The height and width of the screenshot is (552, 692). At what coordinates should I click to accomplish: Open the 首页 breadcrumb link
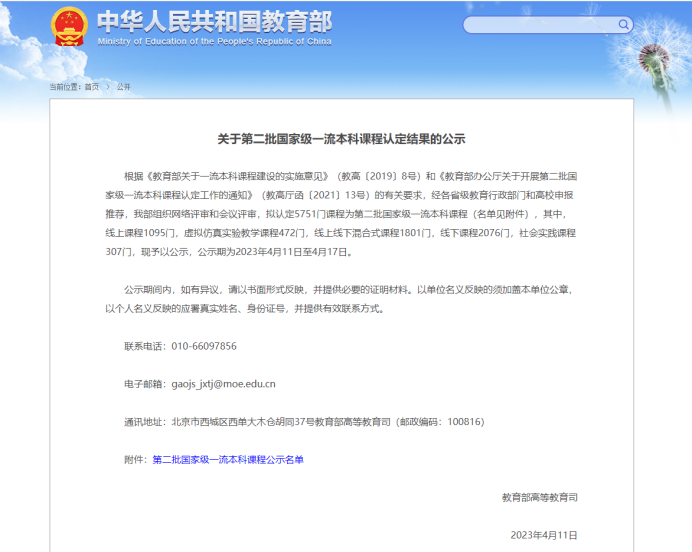point(91,87)
